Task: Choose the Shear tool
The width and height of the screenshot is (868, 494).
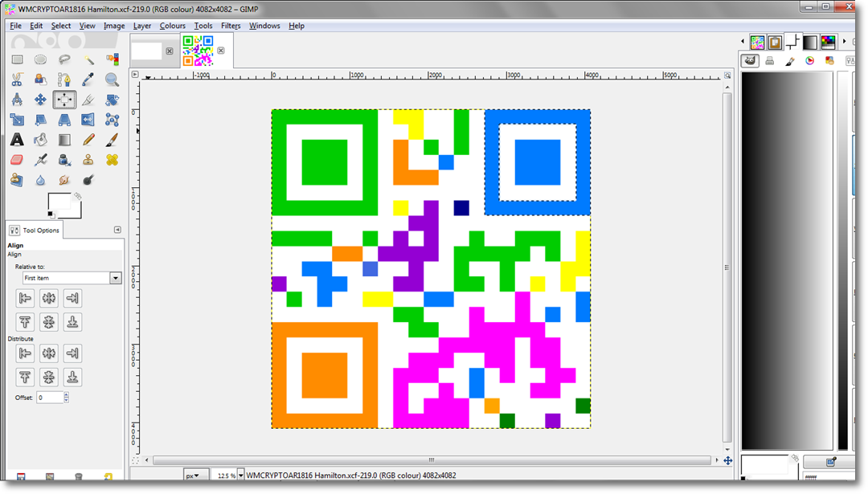Action: coord(40,120)
